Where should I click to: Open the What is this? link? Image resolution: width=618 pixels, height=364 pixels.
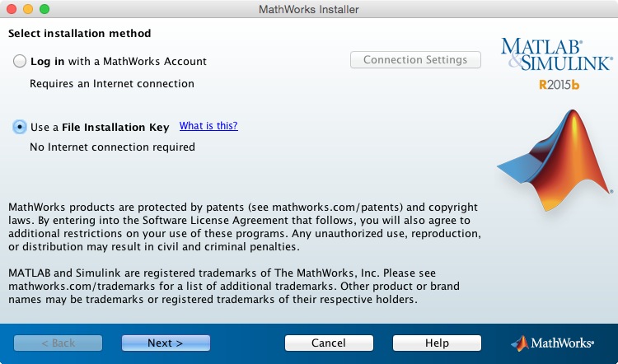208,126
